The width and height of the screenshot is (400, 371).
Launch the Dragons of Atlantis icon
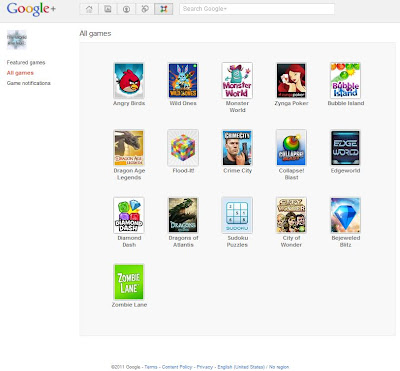point(183,215)
